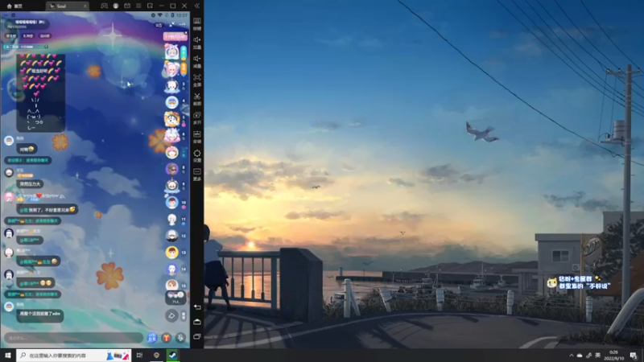The image size is (644, 362).
Task: Open multi-instance manager (多开) icon
Action: tap(197, 117)
